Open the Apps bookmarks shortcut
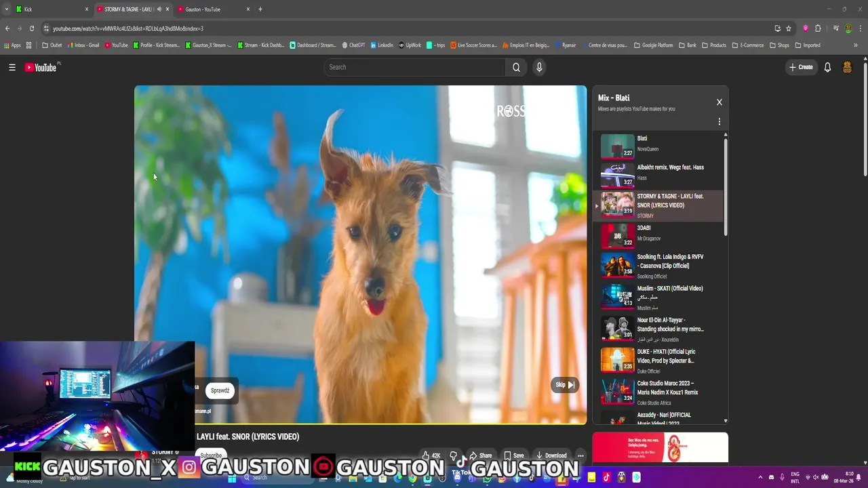868x488 pixels. tap(12, 45)
